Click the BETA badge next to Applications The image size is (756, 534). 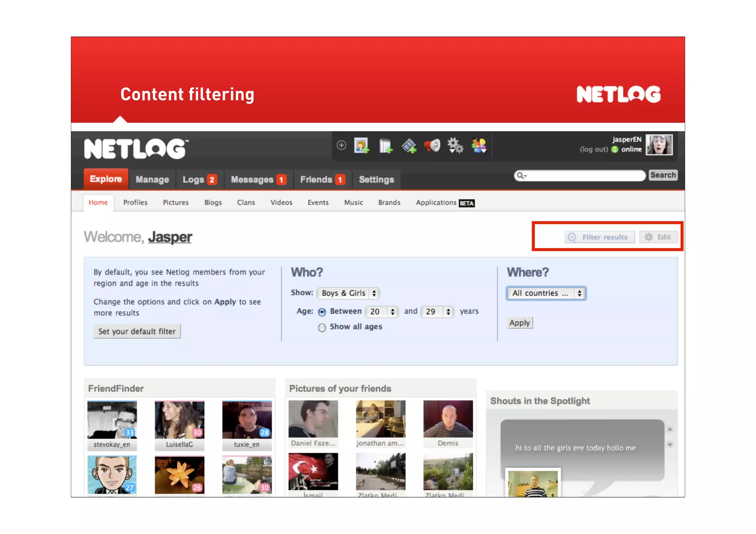[x=467, y=203]
